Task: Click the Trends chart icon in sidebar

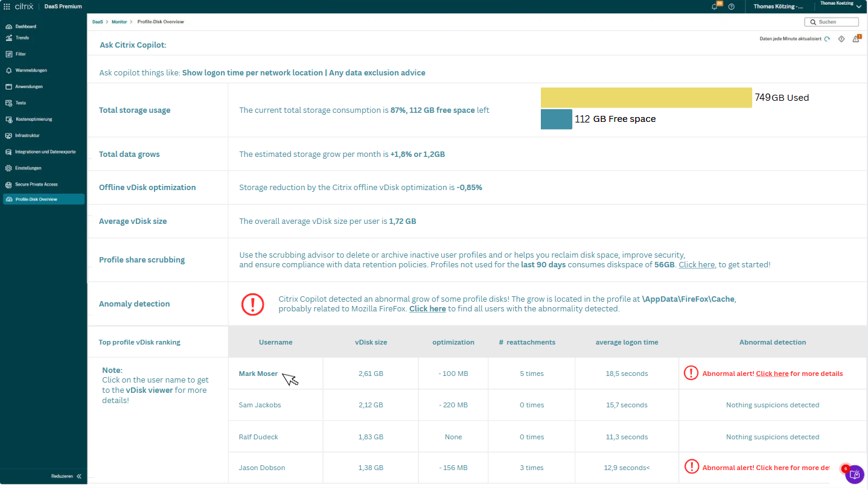Action: pyautogui.click(x=9, y=38)
